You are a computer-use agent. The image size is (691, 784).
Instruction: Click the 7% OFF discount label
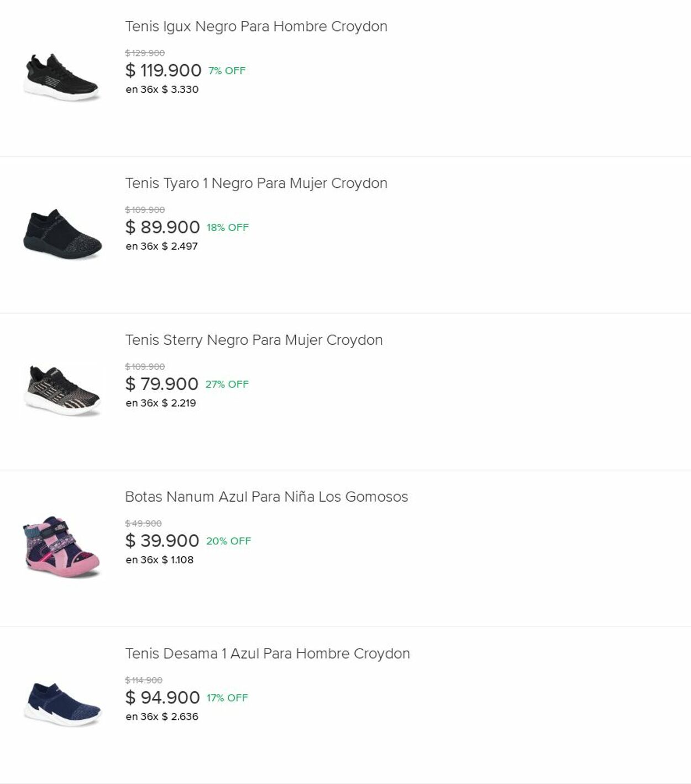pyautogui.click(x=227, y=71)
